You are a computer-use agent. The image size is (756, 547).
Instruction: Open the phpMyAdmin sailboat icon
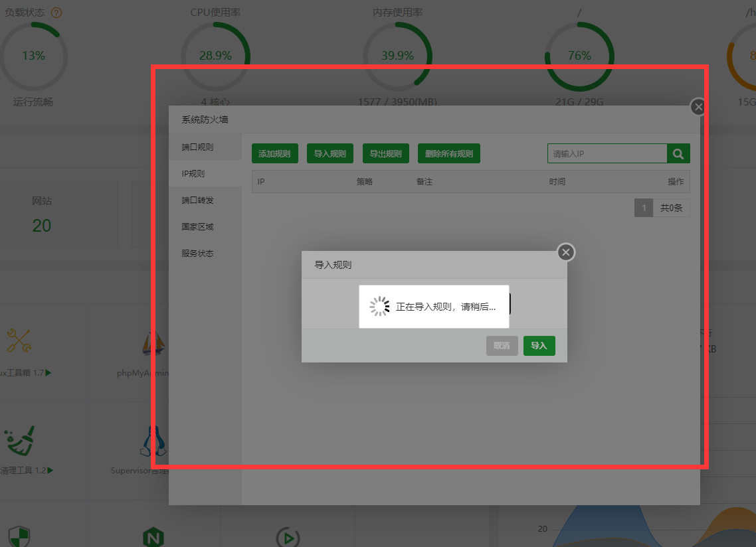tap(153, 343)
